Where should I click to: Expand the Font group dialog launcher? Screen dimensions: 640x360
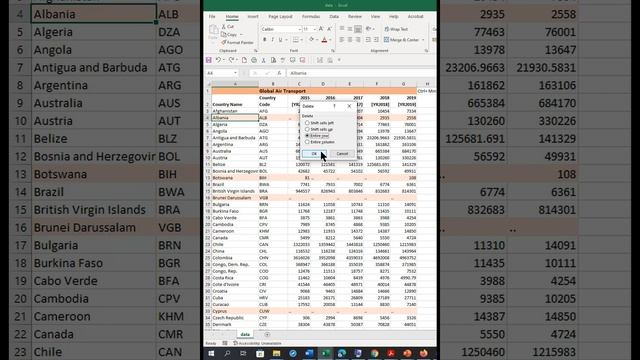[333, 51]
